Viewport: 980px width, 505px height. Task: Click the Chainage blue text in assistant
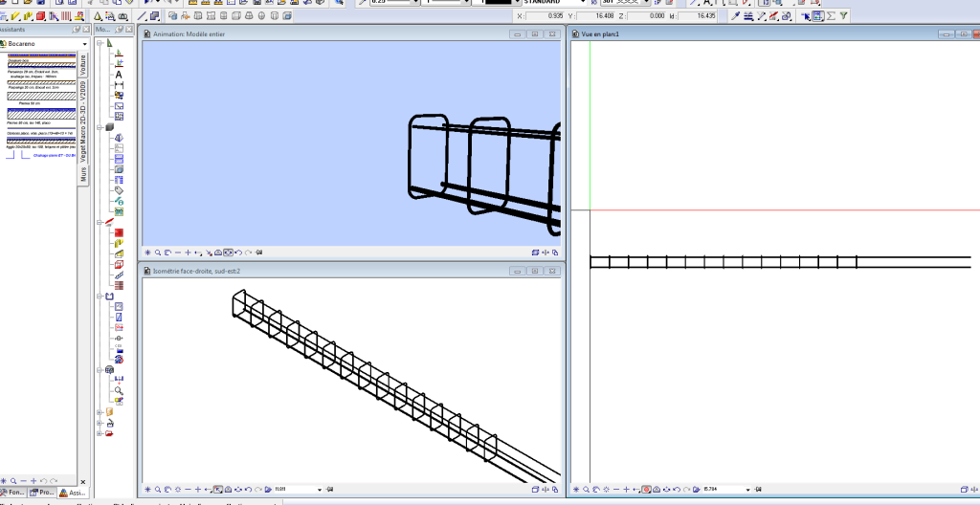(x=54, y=155)
